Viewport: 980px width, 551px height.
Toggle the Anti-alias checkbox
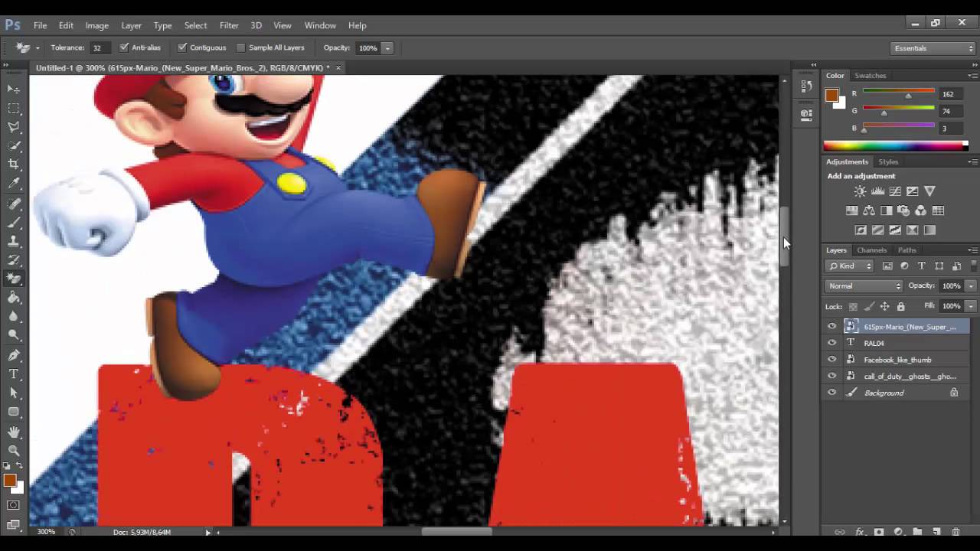coord(124,47)
